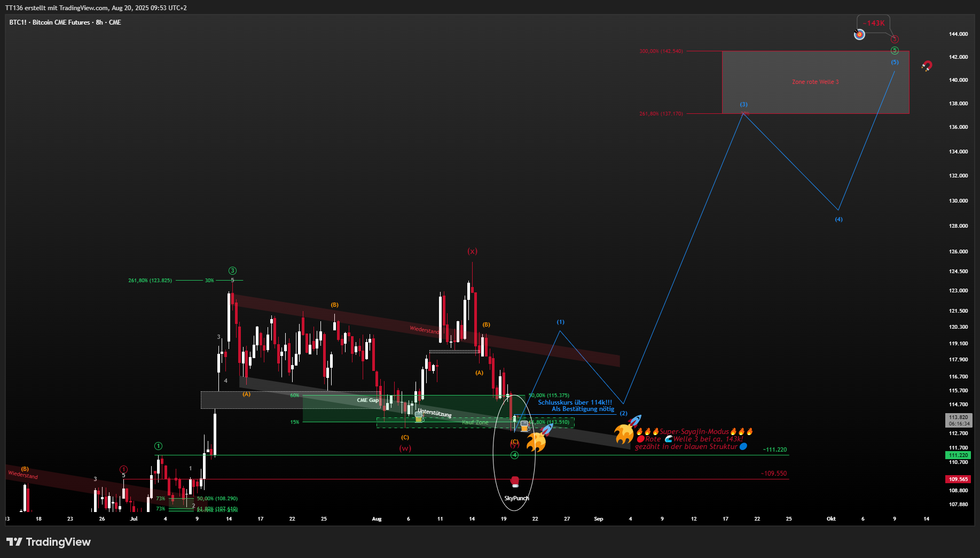This screenshot has height=558, width=980.
Task: Click the '50,00% (115.375)' label
Action: tap(549, 396)
